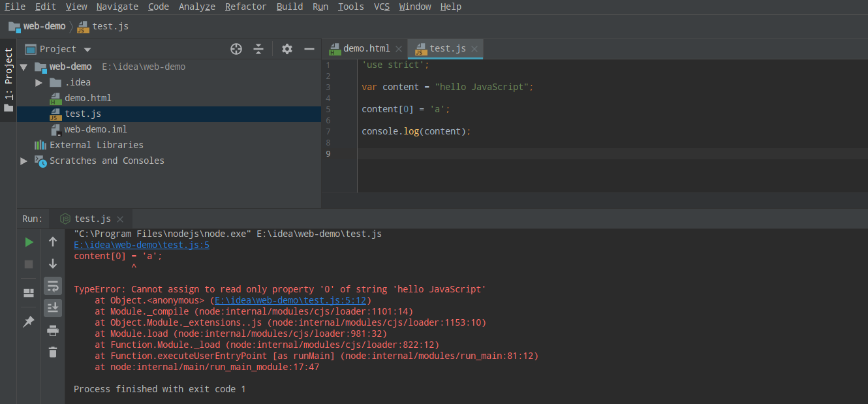Click the Print console output icon
The width and height of the screenshot is (868, 404).
click(x=53, y=330)
